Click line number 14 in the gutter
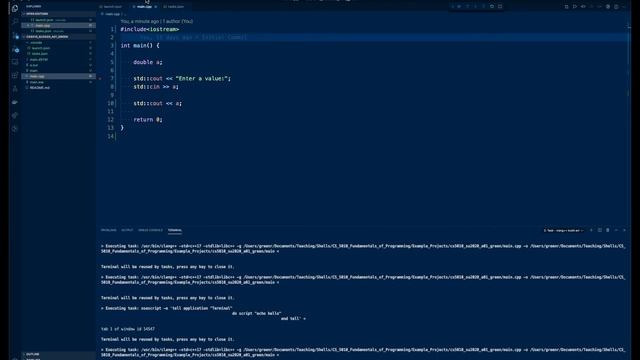This screenshot has height=360, width=640. click(111, 136)
